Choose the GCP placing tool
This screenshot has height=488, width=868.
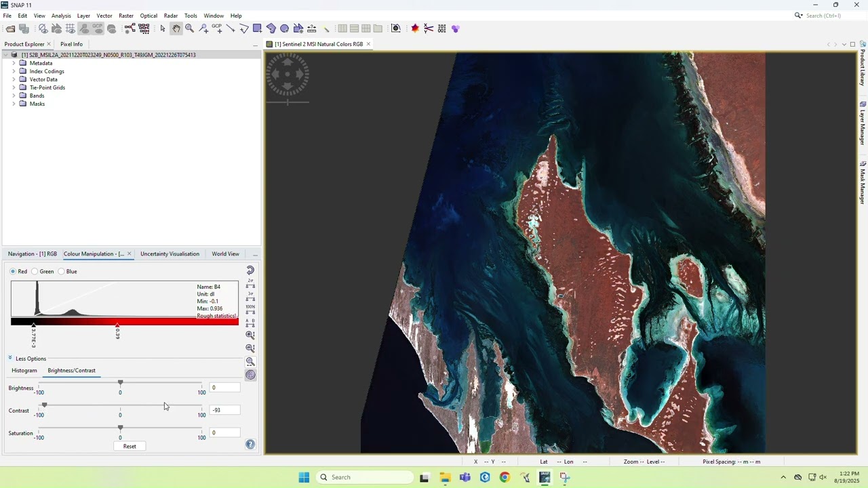pos(217,28)
